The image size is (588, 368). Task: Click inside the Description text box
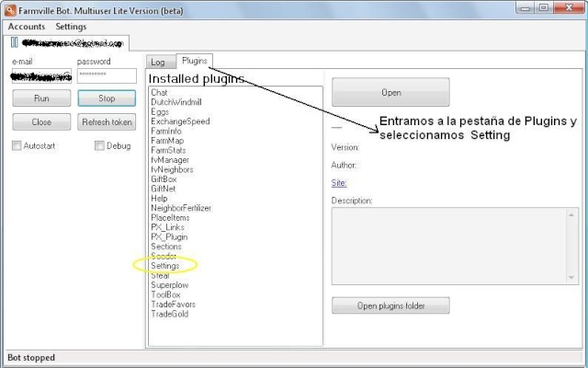(448, 246)
